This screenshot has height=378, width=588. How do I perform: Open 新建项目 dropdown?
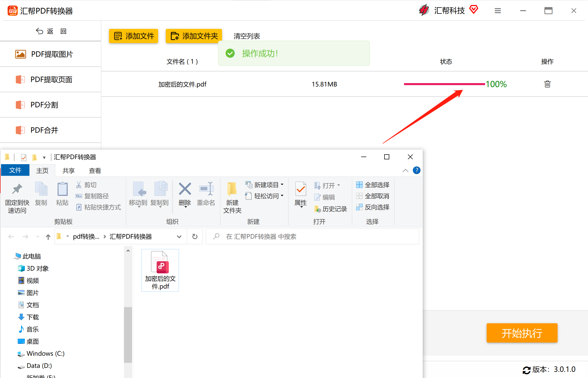coord(264,185)
